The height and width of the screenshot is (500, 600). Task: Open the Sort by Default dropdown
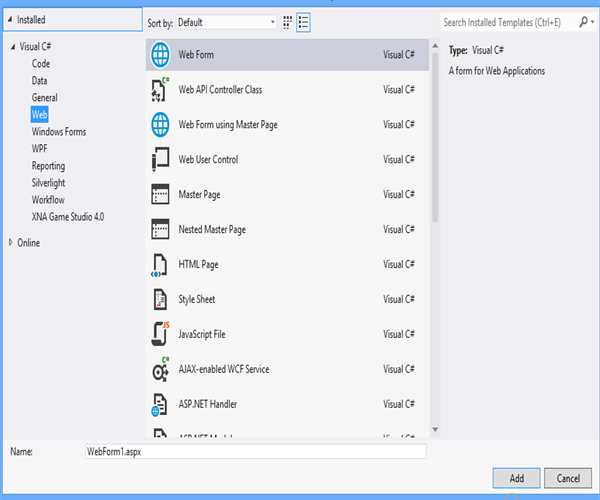coord(226,21)
